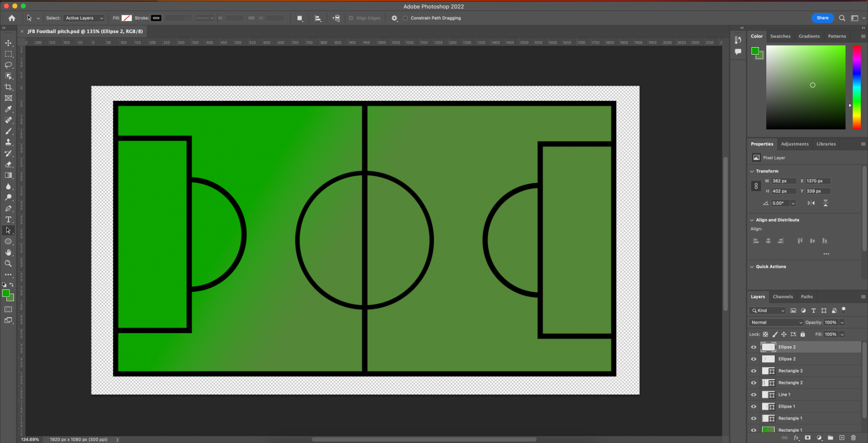Image resolution: width=868 pixels, height=443 pixels.
Task: Enable Constrain Path Dragging checkbox
Action: coord(405,18)
